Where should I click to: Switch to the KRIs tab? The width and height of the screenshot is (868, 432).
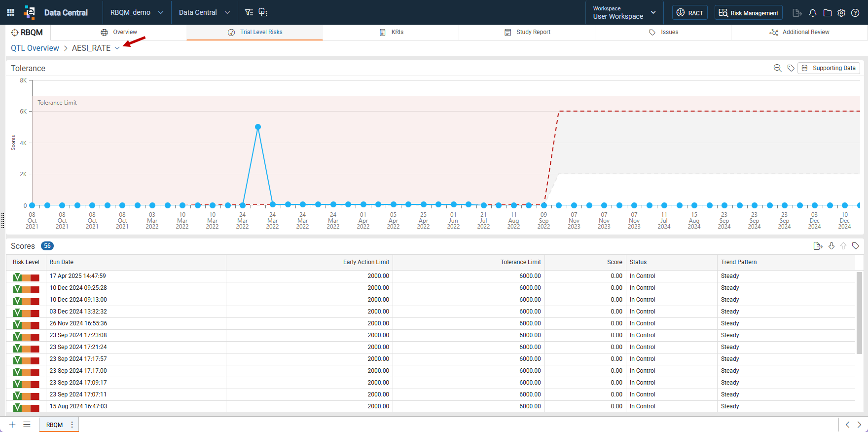(x=391, y=32)
